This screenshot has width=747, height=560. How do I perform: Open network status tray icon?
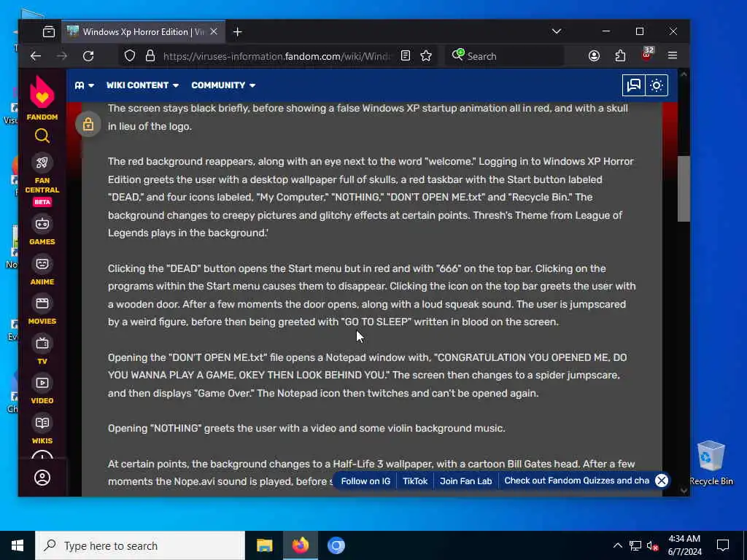pyautogui.click(x=635, y=545)
